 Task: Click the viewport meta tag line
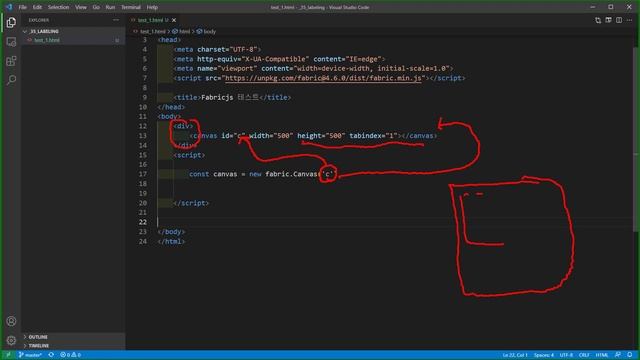tap(313, 69)
